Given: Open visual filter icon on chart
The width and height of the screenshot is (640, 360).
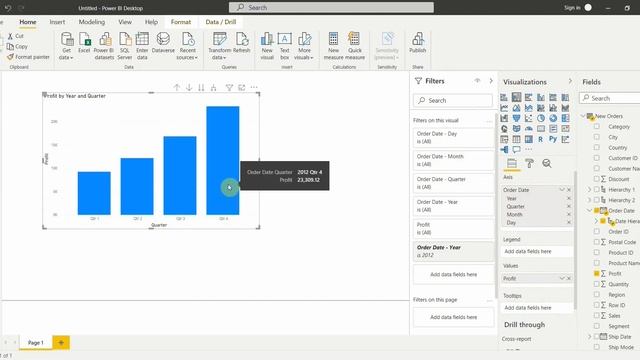Looking at the screenshot, I should pyautogui.click(x=229, y=87).
